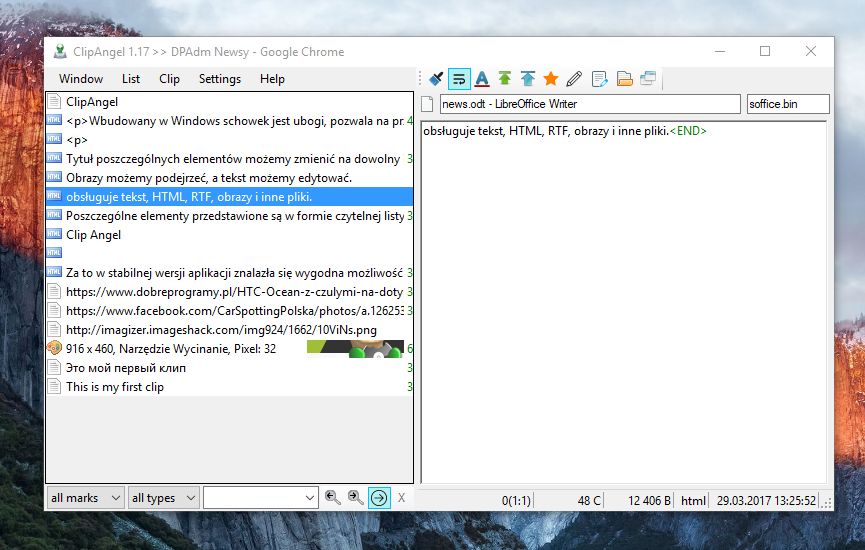
Task: Click text file icon of 'Это мой первый клип'
Action: [x=54, y=367]
